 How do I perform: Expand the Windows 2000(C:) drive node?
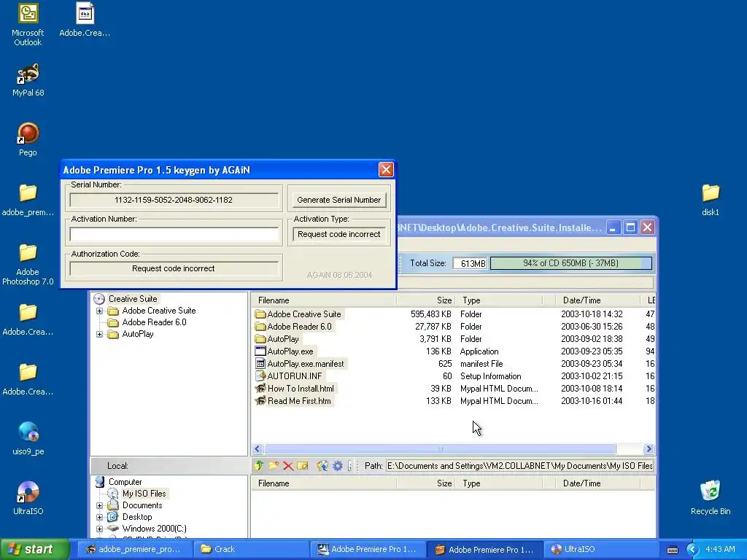(x=99, y=529)
